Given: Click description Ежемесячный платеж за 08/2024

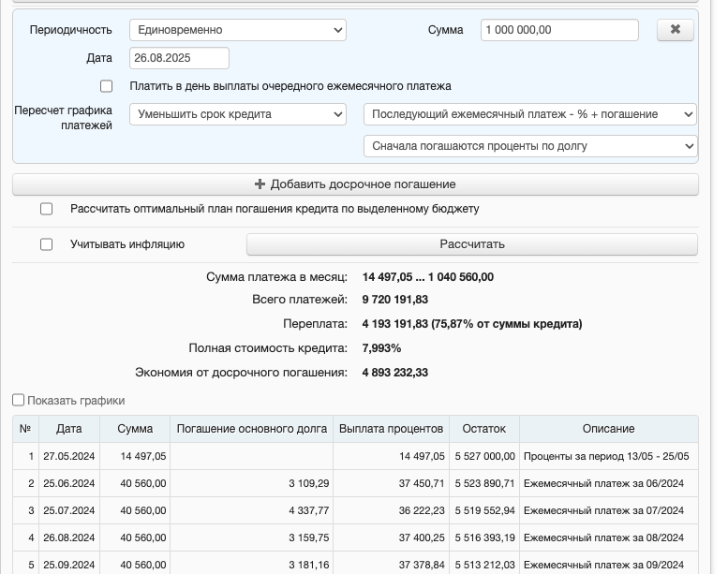Looking at the screenshot, I should pyautogui.click(x=603, y=537).
